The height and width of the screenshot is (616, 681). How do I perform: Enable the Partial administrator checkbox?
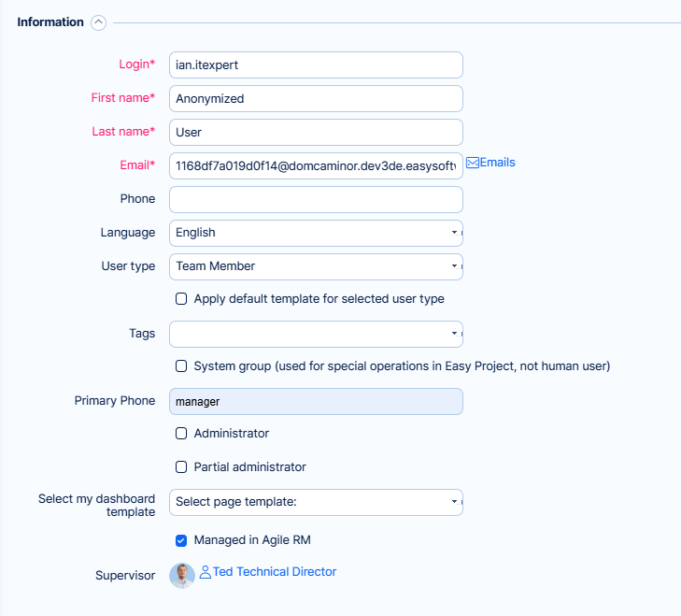tap(182, 467)
